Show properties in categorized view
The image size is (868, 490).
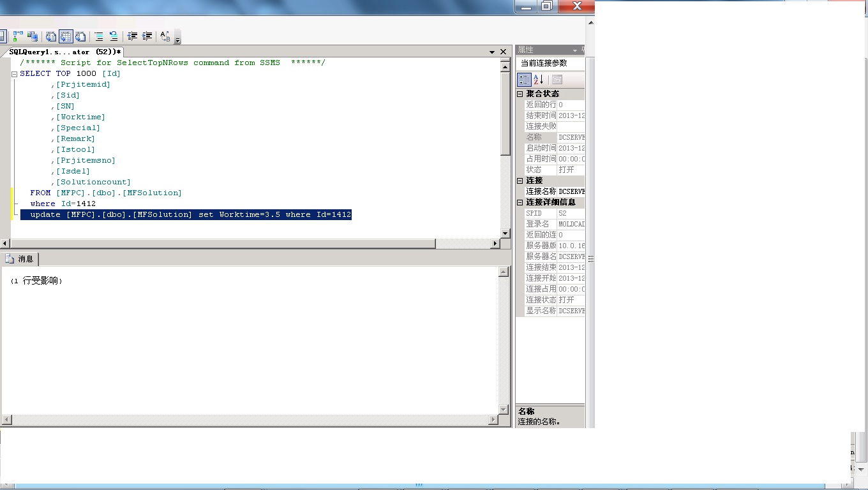(x=524, y=80)
